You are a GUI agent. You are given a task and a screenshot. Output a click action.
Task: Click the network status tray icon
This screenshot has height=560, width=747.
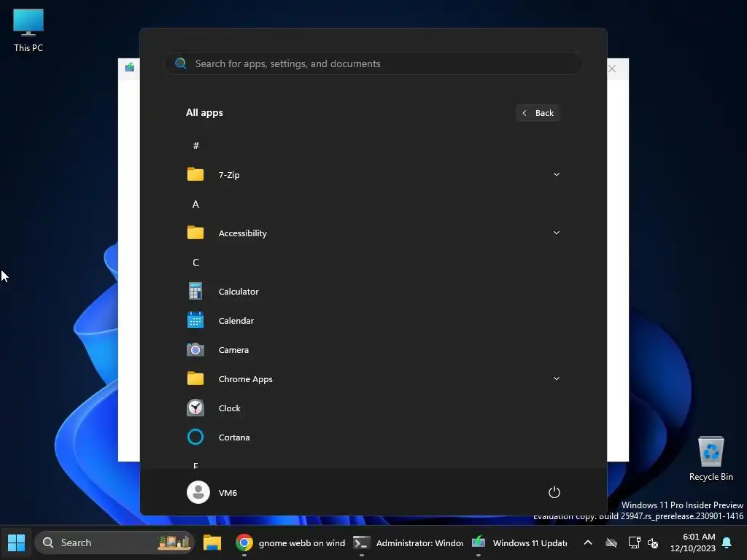point(634,542)
